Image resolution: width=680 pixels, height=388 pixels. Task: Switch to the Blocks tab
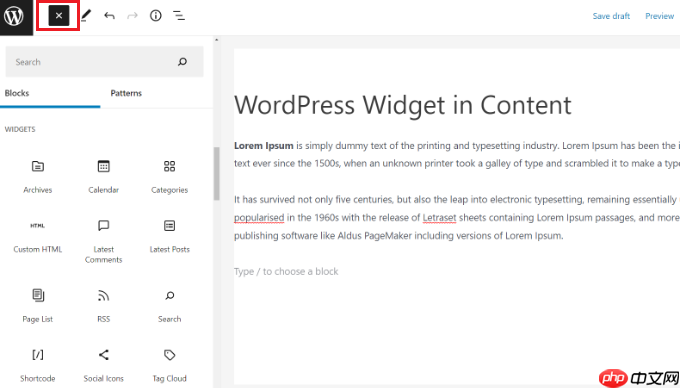coord(17,93)
